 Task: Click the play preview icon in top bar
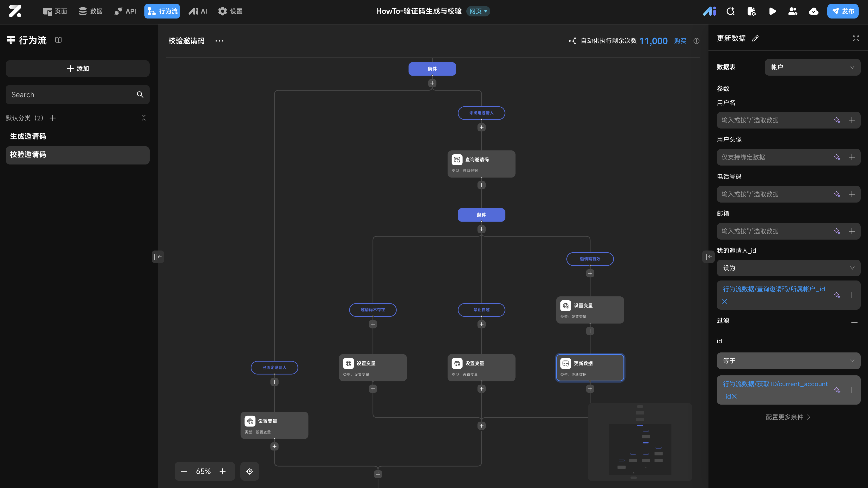pyautogui.click(x=772, y=11)
